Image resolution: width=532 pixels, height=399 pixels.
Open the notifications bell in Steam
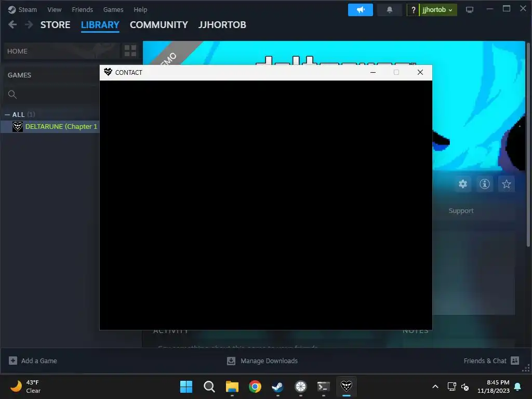(x=390, y=10)
